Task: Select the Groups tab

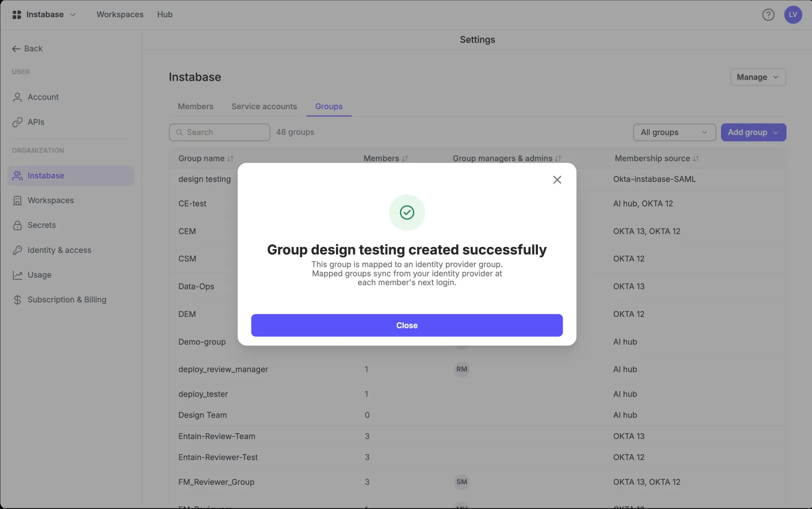Action: (x=329, y=107)
